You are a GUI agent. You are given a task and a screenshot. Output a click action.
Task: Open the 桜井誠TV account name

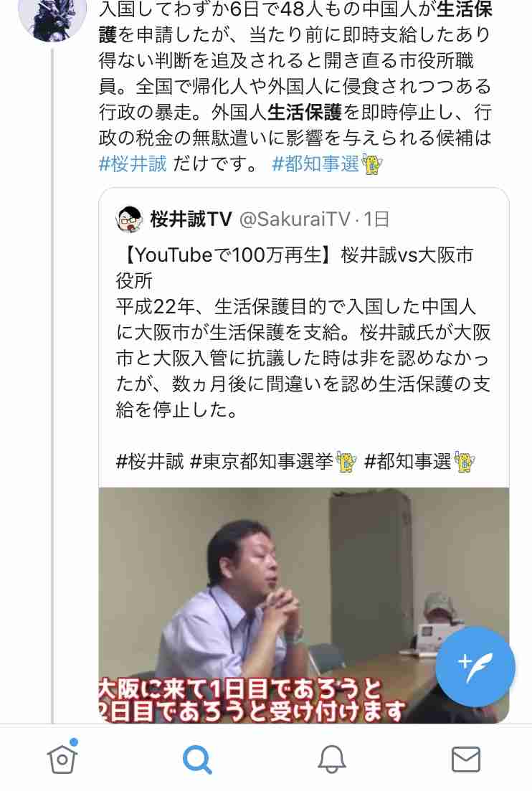click(x=191, y=219)
